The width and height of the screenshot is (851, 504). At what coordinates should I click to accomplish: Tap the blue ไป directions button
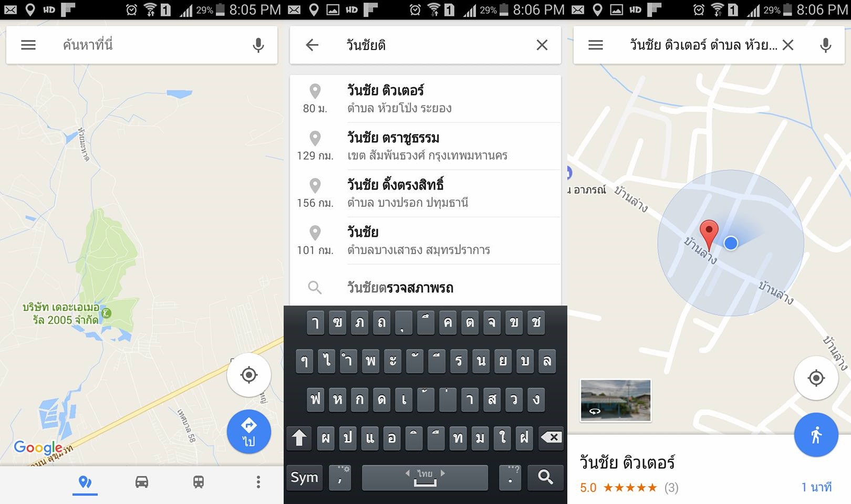coord(249,432)
